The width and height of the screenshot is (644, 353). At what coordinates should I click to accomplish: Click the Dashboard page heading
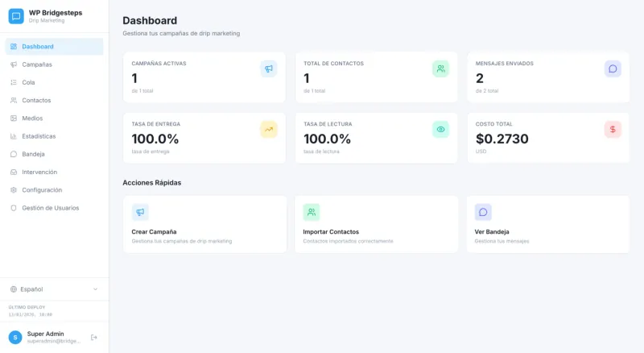(150, 21)
